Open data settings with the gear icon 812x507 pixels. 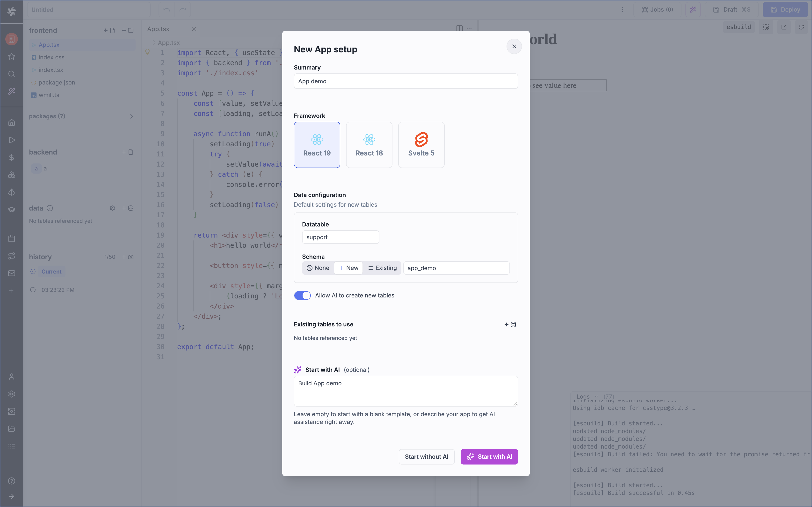[112, 208]
